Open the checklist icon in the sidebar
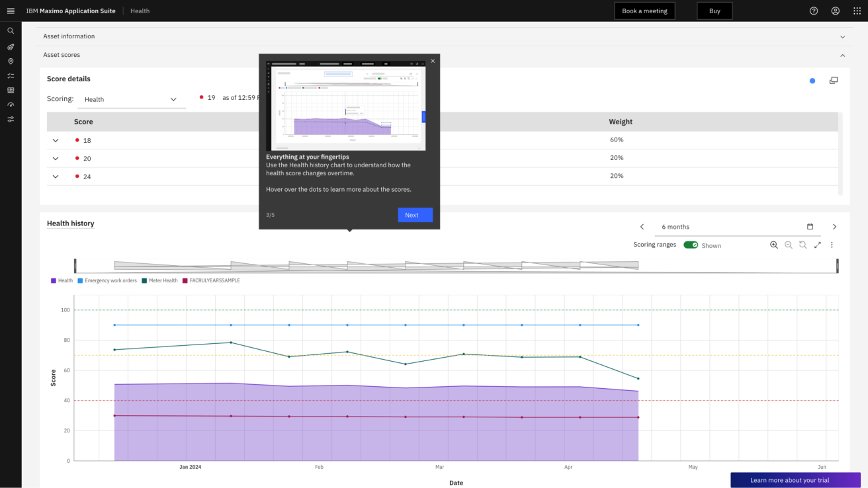Image resolution: width=868 pixels, height=488 pixels. [x=11, y=75]
